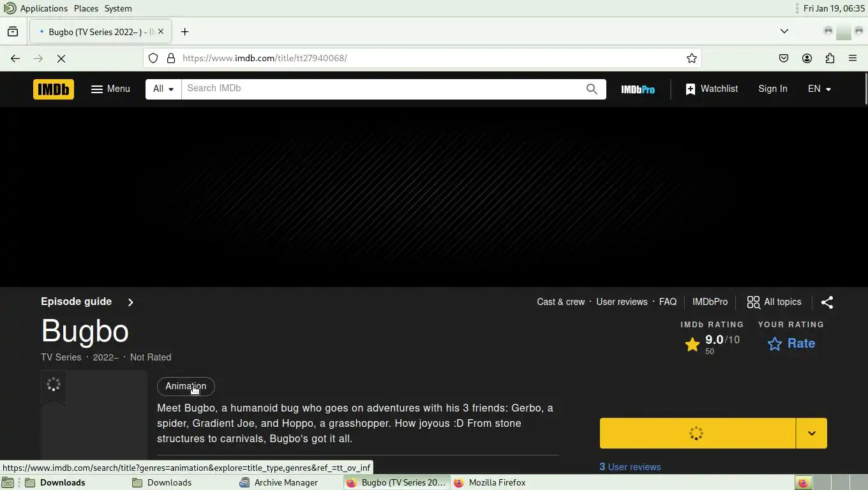Viewport: 868px width, 490px height.
Task: Open the Episode guide
Action: click(77, 302)
